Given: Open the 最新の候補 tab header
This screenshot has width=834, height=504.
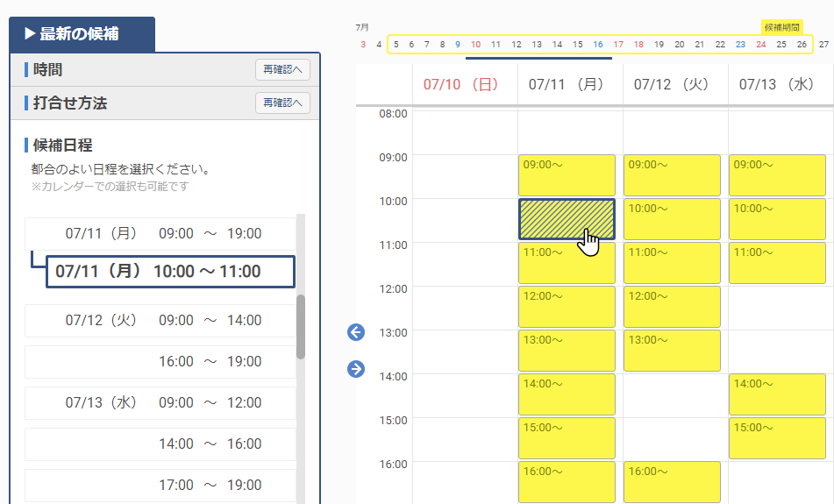Looking at the screenshot, I should click(x=82, y=34).
